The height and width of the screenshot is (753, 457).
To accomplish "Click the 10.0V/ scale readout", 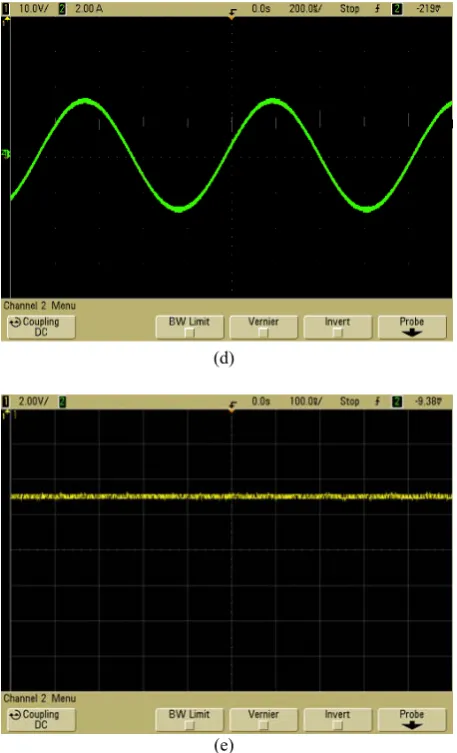I will pos(34,9).
